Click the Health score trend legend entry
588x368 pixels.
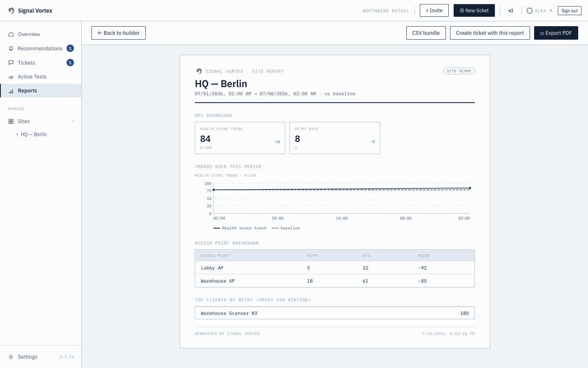(x=240, y=228)
